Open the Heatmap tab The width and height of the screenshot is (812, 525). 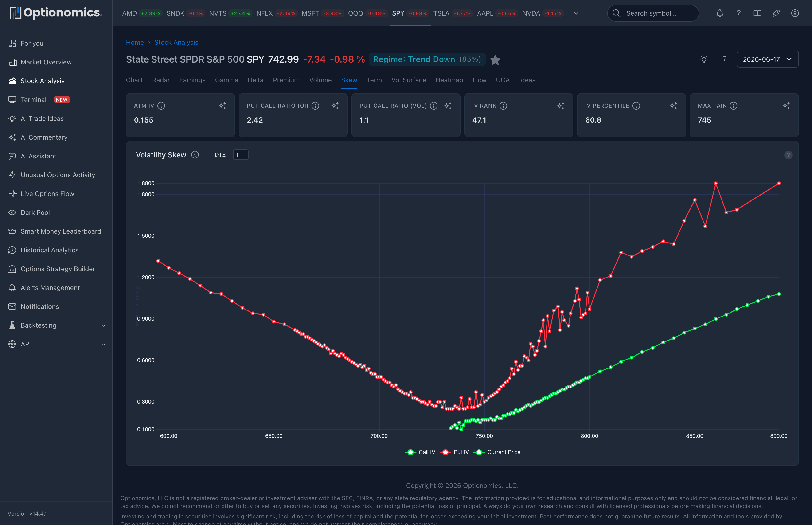449,80
